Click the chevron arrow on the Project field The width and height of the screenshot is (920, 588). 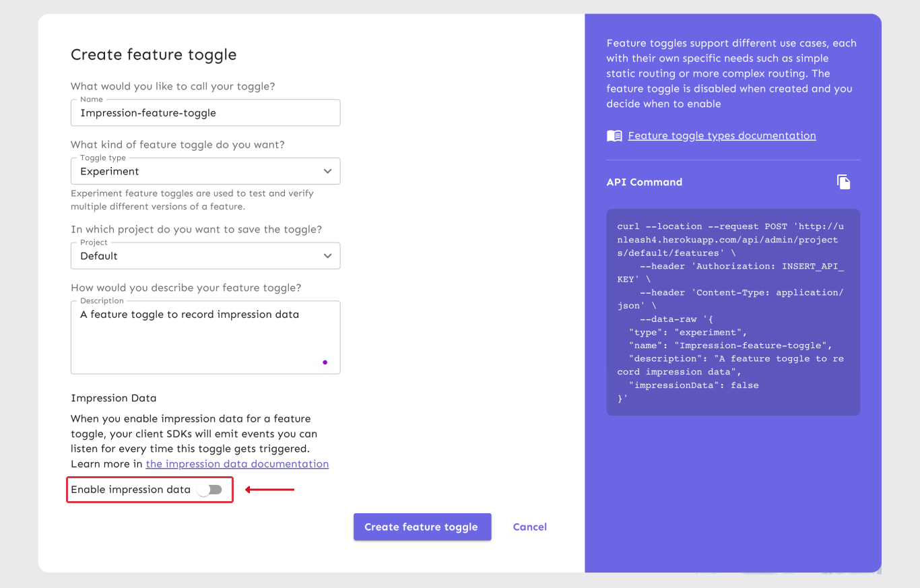pos(328,256)
